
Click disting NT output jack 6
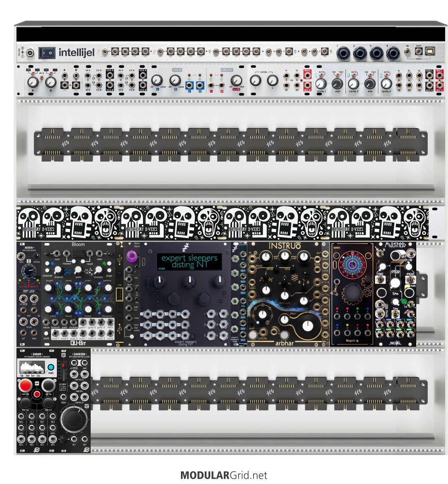(x=224, y=335)
